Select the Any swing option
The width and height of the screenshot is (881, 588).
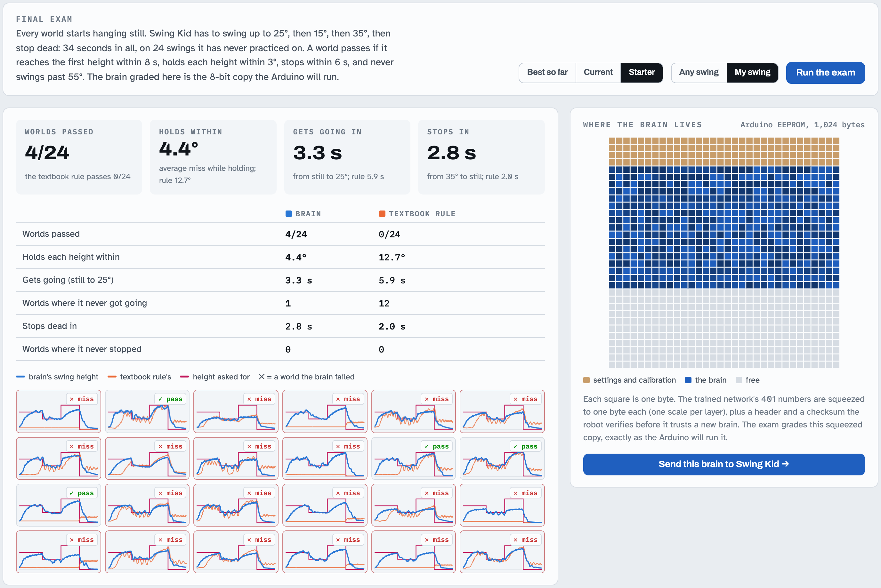(699, 72)
